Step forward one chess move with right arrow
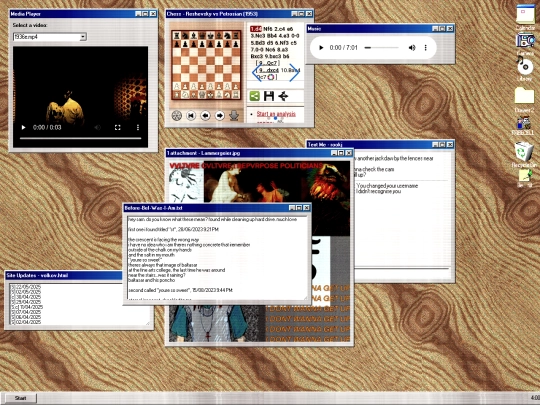This screenshot has height=405, width=540. [220, 116]
